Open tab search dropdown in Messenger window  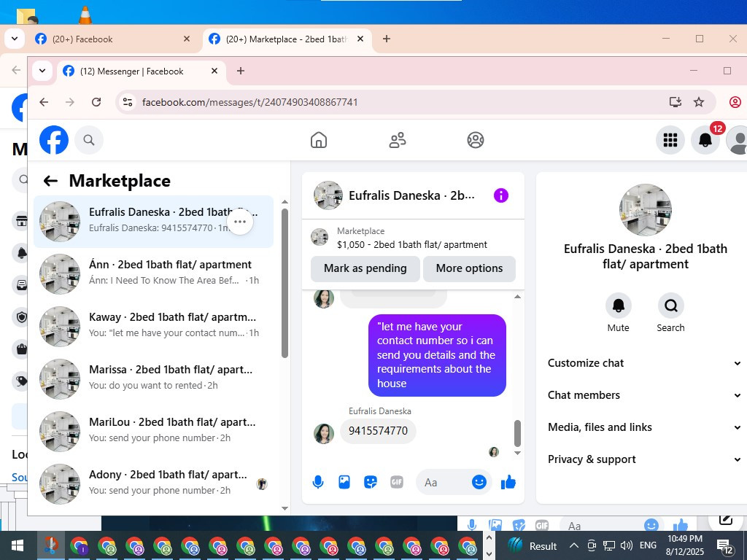pyautogui.click(x=42, y=71)
